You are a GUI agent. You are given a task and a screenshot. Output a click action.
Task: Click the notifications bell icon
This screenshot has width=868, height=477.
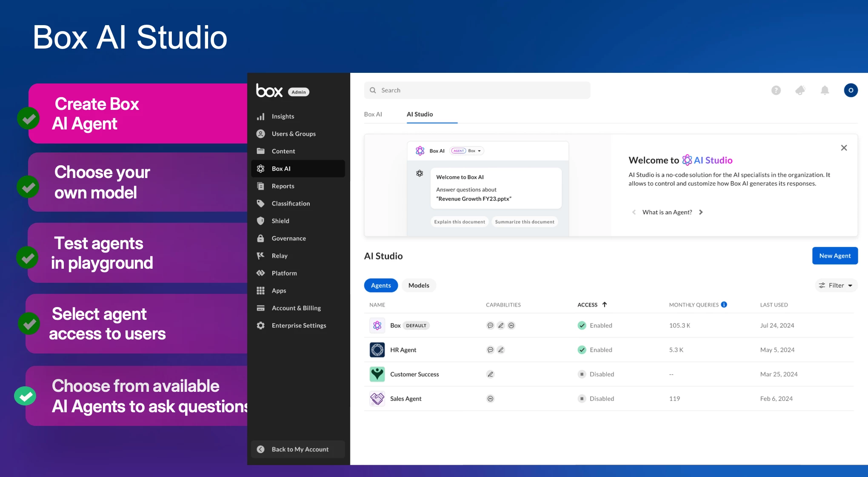825,90
